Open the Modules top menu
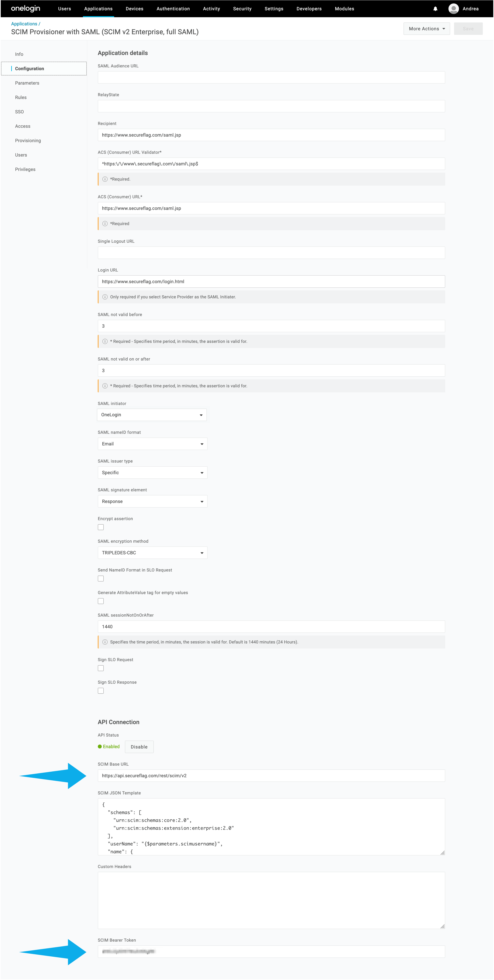Image resolution: width=494 pixels, height=980 pixels. [344, 9]
